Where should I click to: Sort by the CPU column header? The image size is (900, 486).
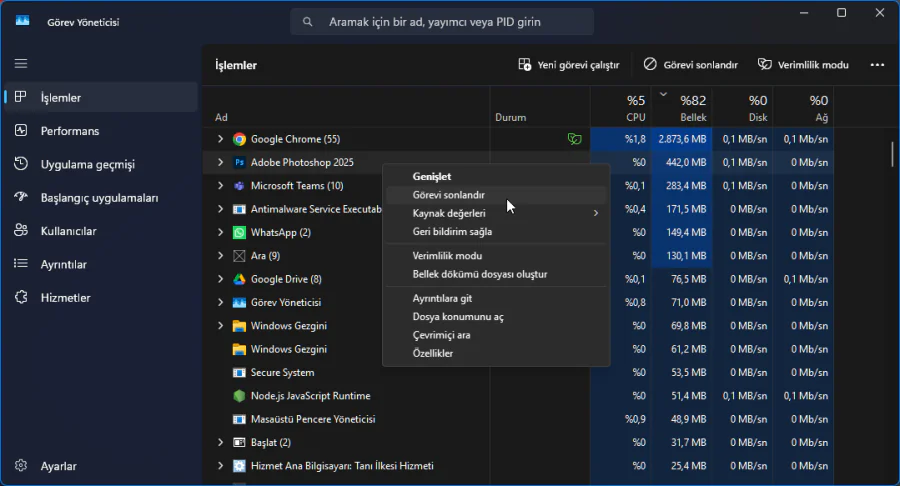coord(620,108)
